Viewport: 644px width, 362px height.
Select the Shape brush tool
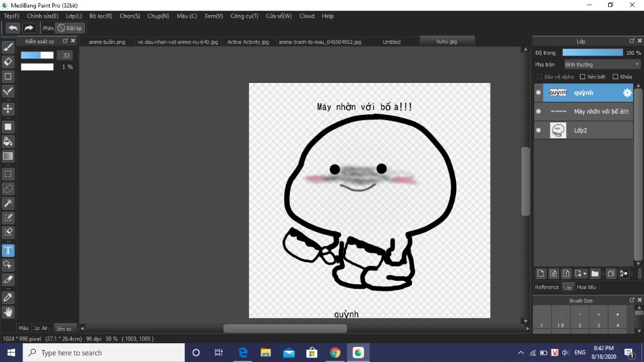point(8,76)
